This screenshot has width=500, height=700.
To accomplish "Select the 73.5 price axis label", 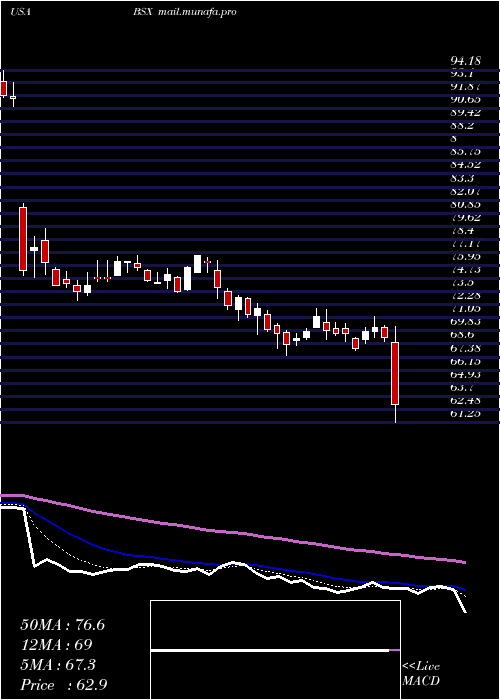I will (462, 283).
